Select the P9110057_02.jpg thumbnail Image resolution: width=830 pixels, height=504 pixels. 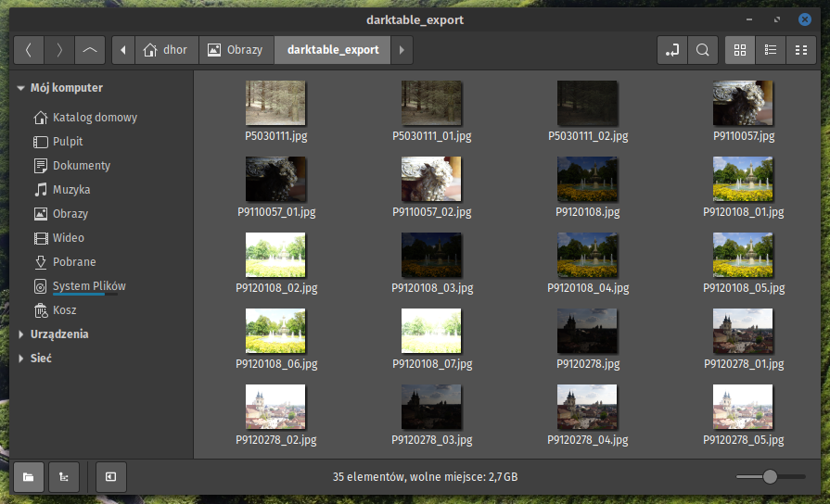point(431,179)
